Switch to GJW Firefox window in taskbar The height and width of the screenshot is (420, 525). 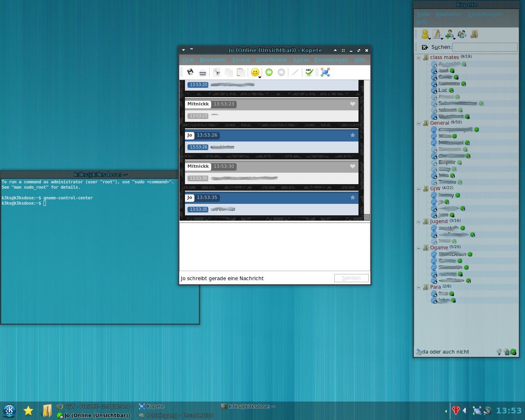point(95,406)
